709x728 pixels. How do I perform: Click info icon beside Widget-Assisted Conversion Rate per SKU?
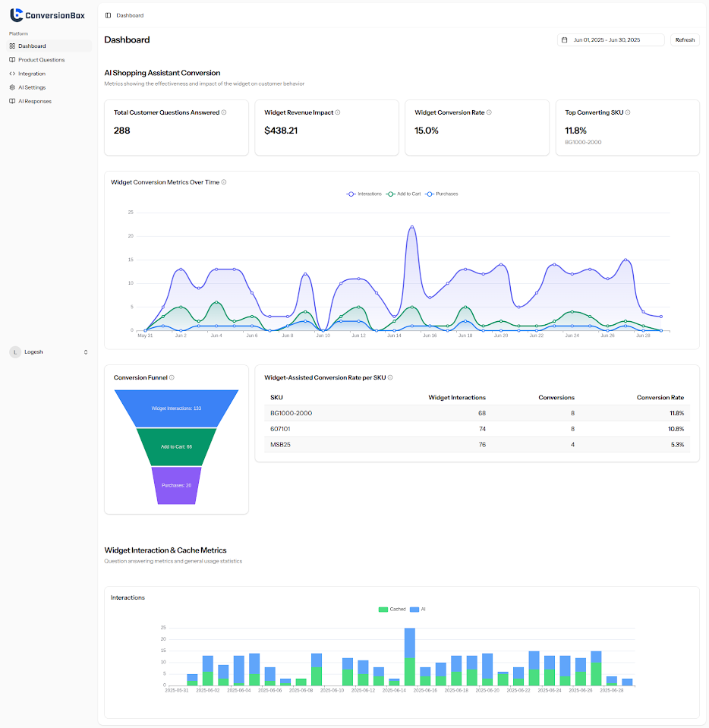(390, 377)
